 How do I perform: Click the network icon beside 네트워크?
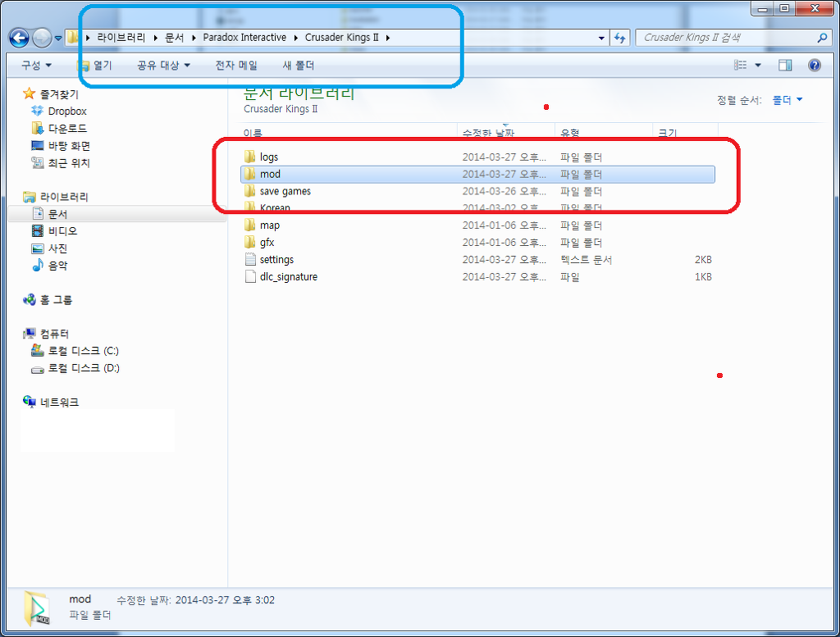coord(29,401)
